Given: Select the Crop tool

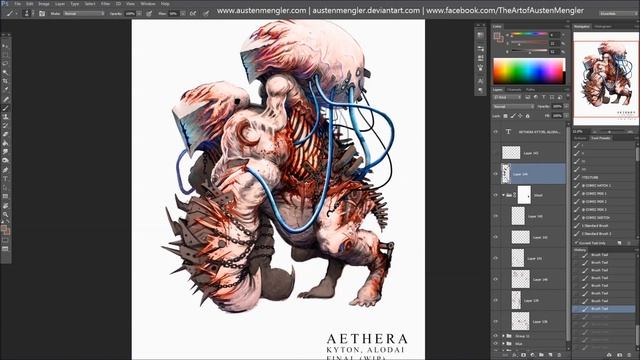Looking at the screenshot, I should click(5, 81).
